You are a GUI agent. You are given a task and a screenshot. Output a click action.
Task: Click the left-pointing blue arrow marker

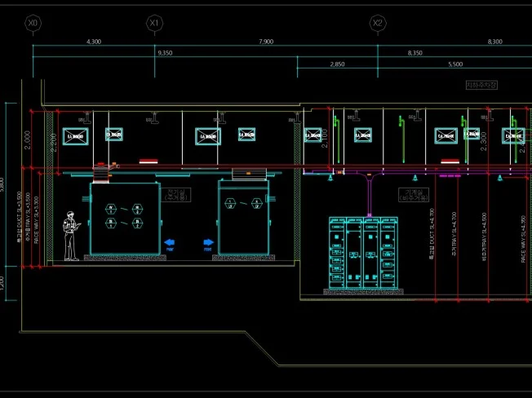pos(170,242)
